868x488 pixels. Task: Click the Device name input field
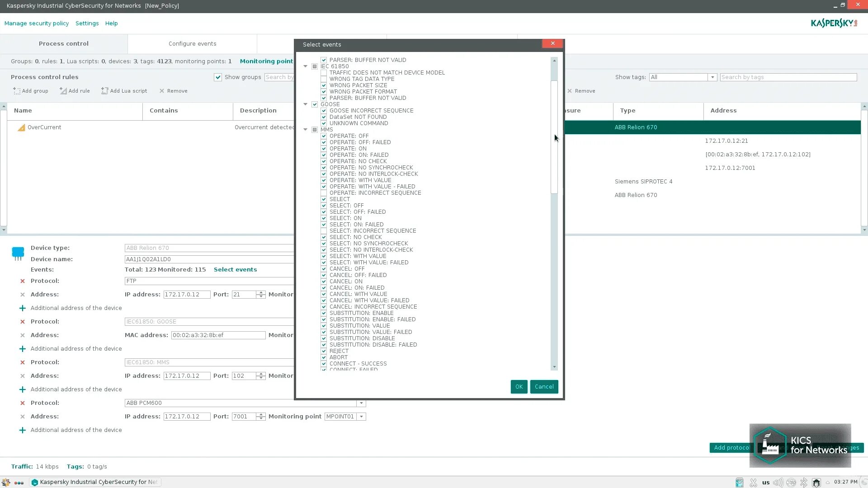(x=209, y=259)
